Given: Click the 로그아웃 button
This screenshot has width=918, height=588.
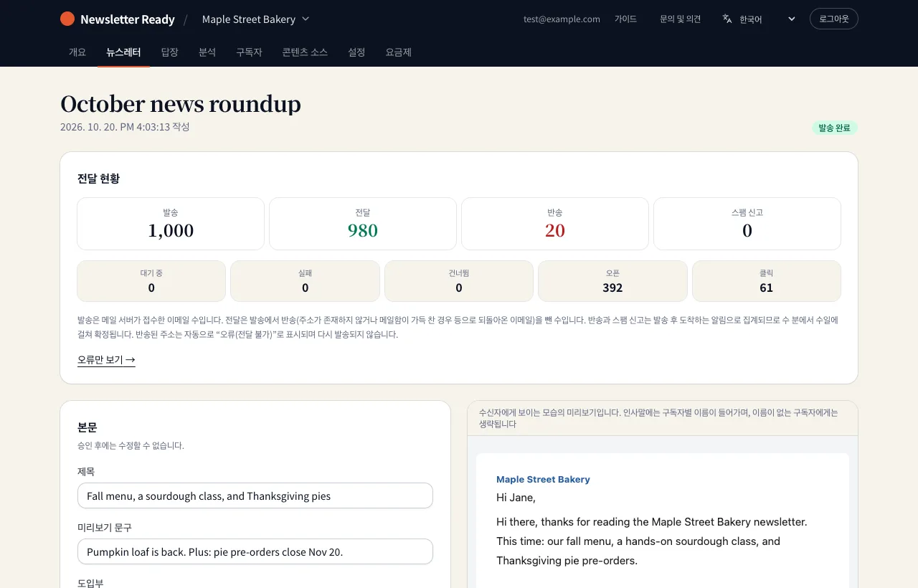Looking at the screenshot, I should [x=833, y=19].
